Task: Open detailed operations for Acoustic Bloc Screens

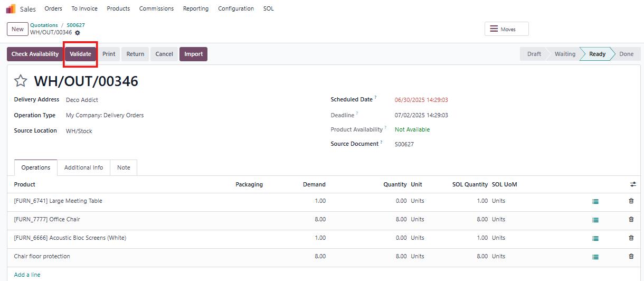Action: coord(595,238)
